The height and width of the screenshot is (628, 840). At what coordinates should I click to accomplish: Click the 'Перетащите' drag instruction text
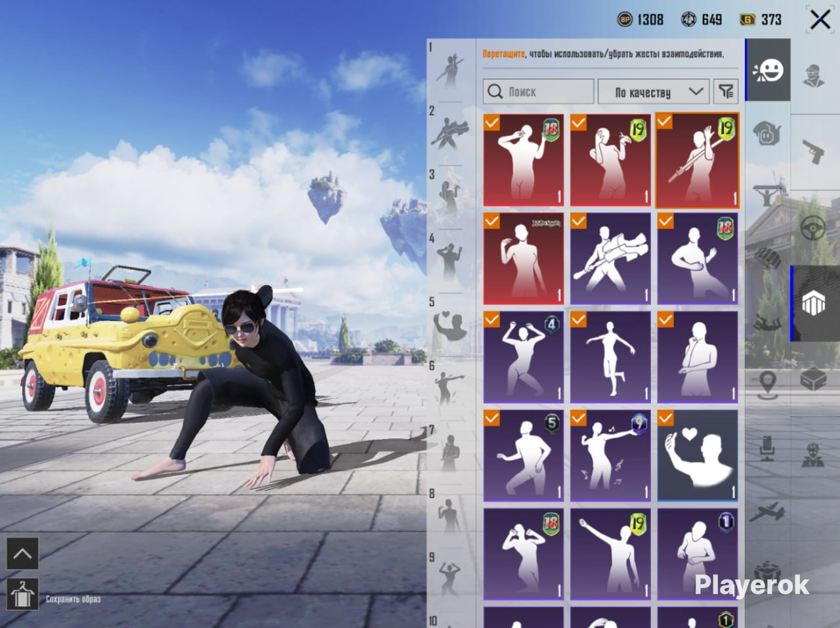(x=503, y=54)
